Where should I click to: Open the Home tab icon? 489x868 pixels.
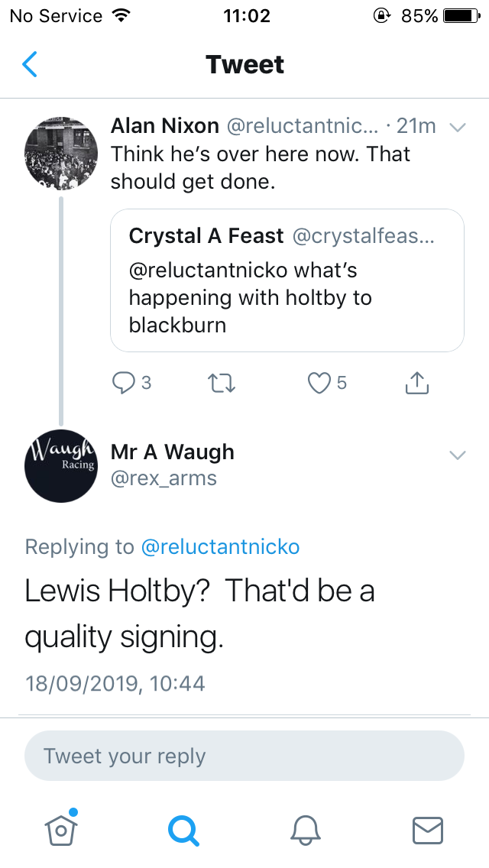coord(61,828)
